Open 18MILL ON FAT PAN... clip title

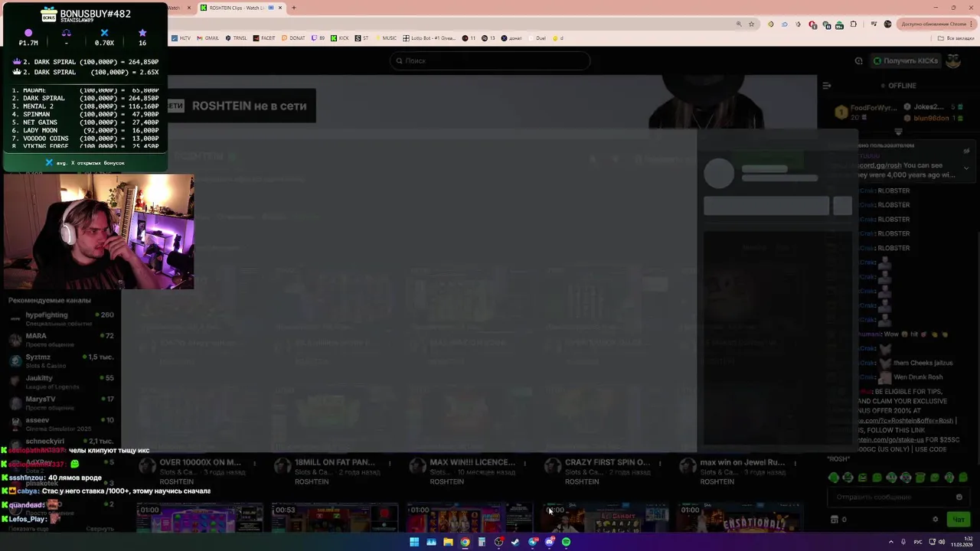pos(335,462)
